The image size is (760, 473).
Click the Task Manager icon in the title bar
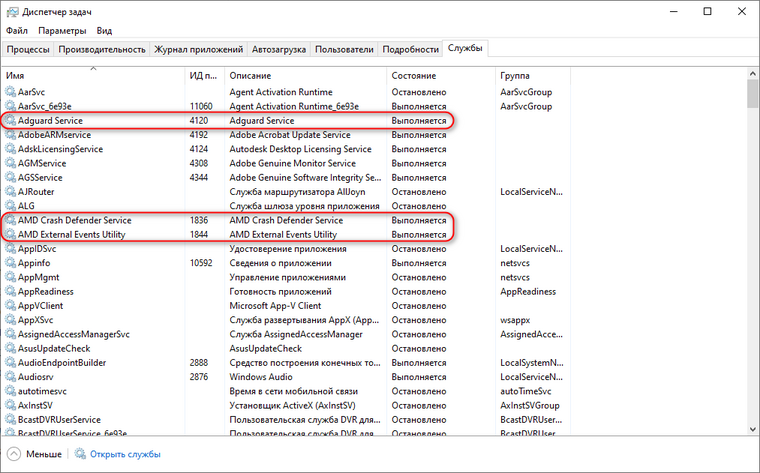click(x=12, y=12)
